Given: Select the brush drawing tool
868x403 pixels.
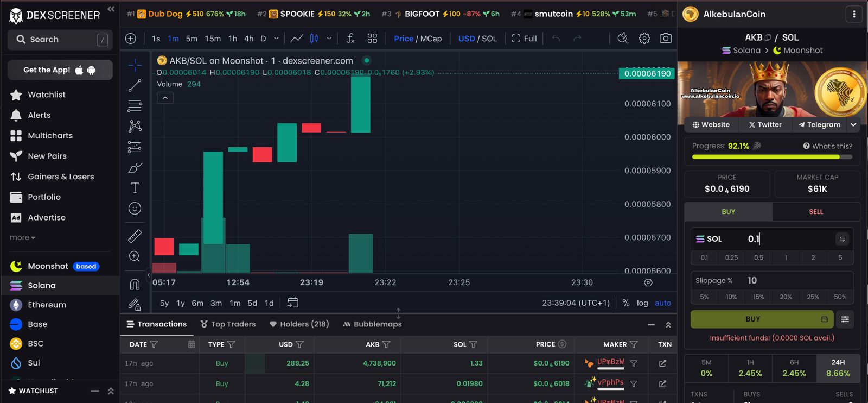Looking at the screenshot, I should click(135, 167).
